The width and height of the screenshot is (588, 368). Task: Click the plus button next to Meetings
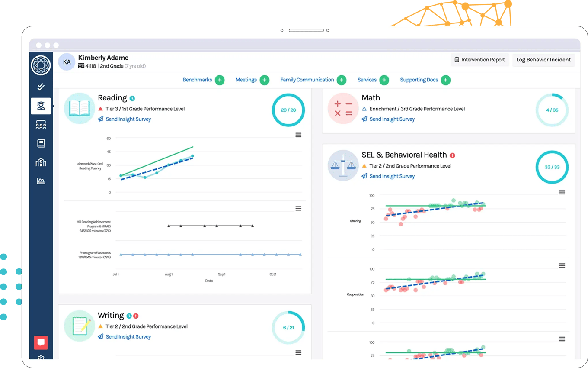[x=265, y=80]
